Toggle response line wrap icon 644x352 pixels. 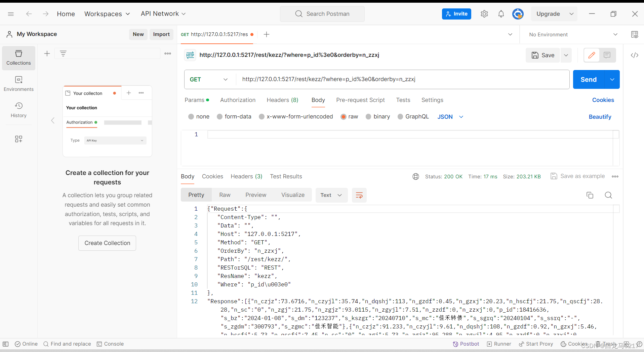pos(359,195)
